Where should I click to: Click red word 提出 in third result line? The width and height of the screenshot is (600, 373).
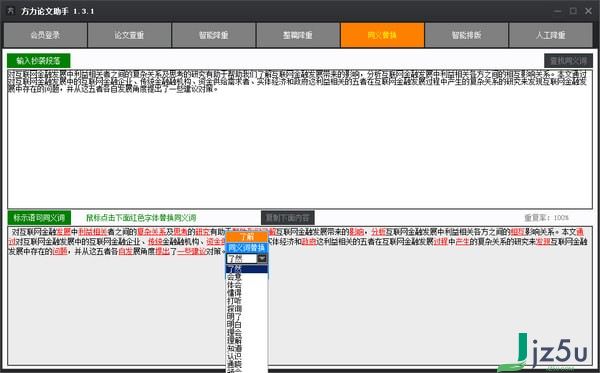[x=162, y=251]
